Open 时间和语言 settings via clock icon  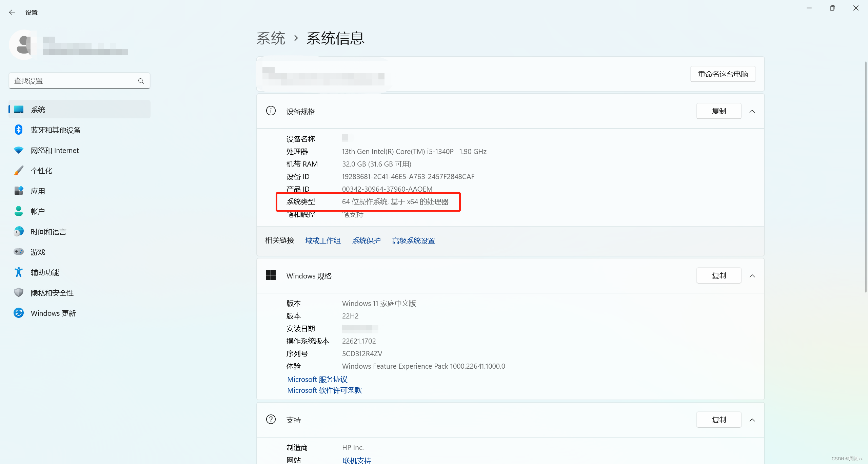click(18, 231)
